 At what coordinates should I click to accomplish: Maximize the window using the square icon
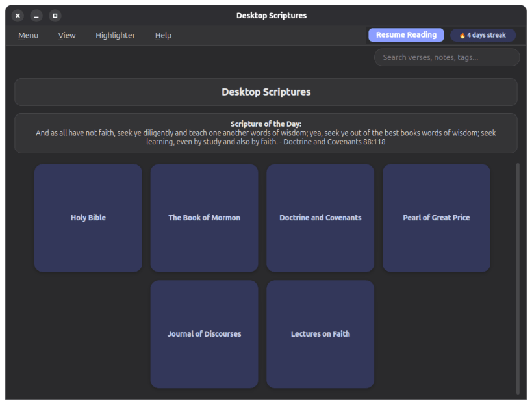pyautogui.click(x=55, y=16)
